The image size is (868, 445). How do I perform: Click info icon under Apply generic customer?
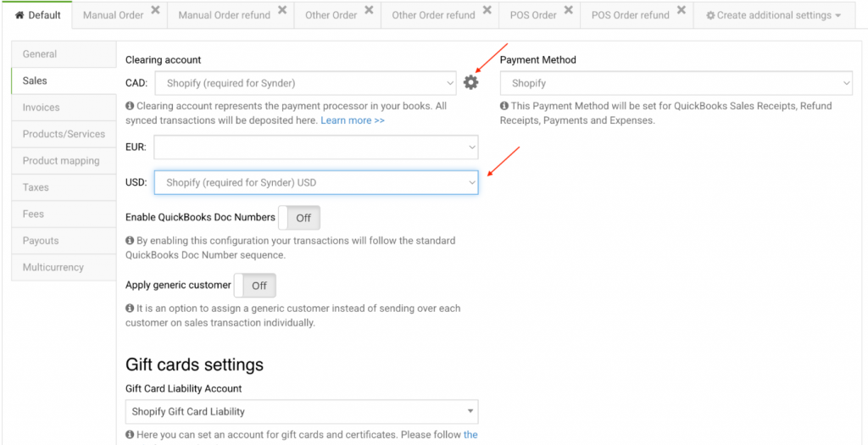(x=130, y=309)
